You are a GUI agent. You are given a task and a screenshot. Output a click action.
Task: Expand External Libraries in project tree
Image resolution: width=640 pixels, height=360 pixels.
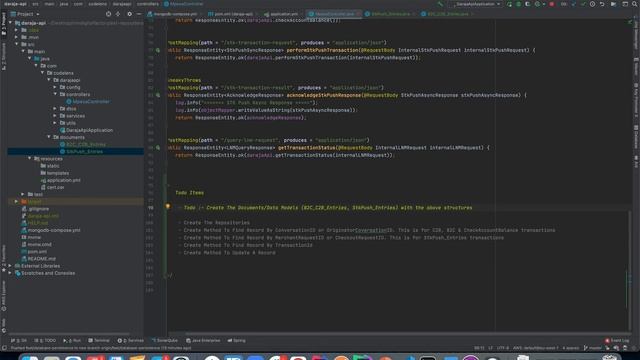click(10, 266)
